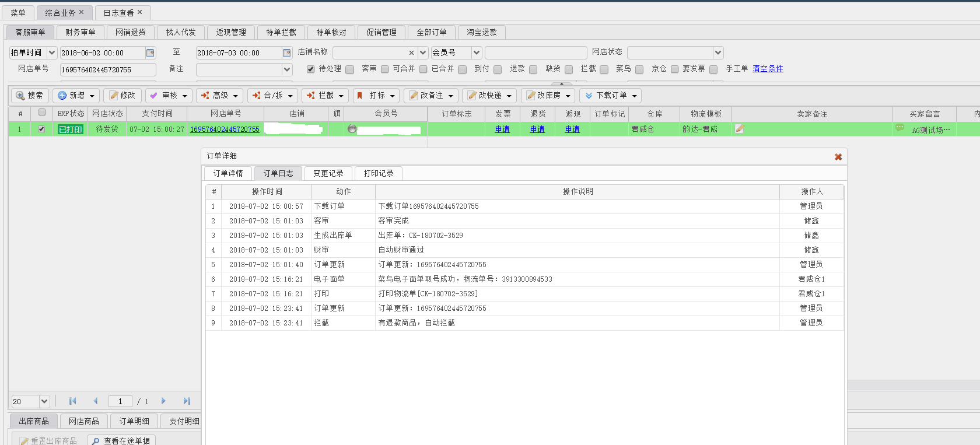This screenshot has height=445, width=980.
Task: Click the seller note edit icon in row 1
Action: [739, 129]
